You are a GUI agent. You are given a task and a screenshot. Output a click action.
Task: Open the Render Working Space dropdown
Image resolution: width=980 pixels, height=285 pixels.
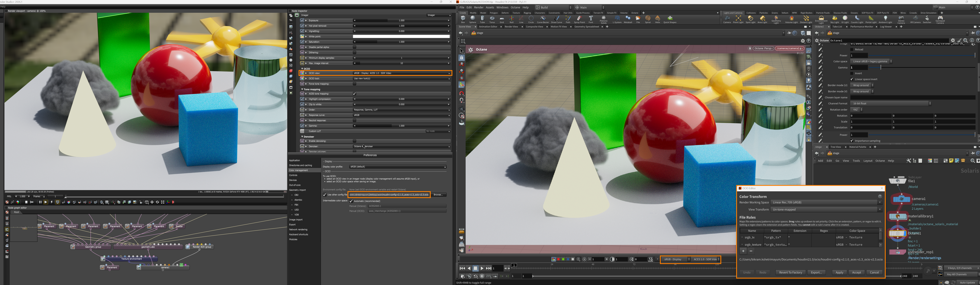[x=826, y=202]
